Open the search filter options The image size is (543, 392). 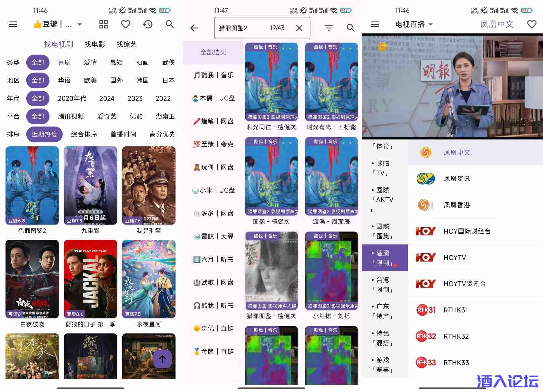click(x=328, y=28)
